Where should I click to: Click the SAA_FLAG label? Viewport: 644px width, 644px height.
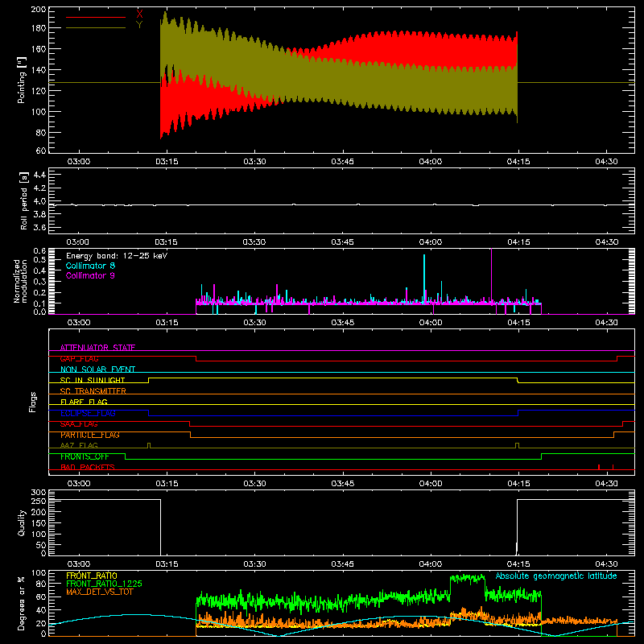coord(79,424)
